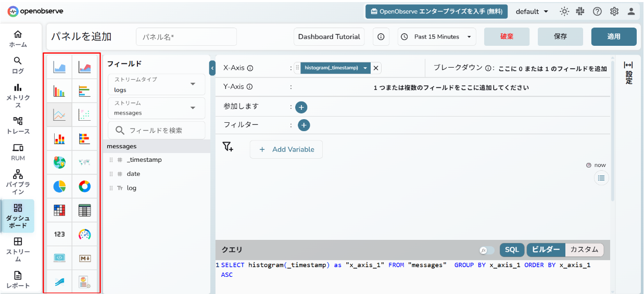
Task: Switch theme using the sun icon
Action: (564, 11)
